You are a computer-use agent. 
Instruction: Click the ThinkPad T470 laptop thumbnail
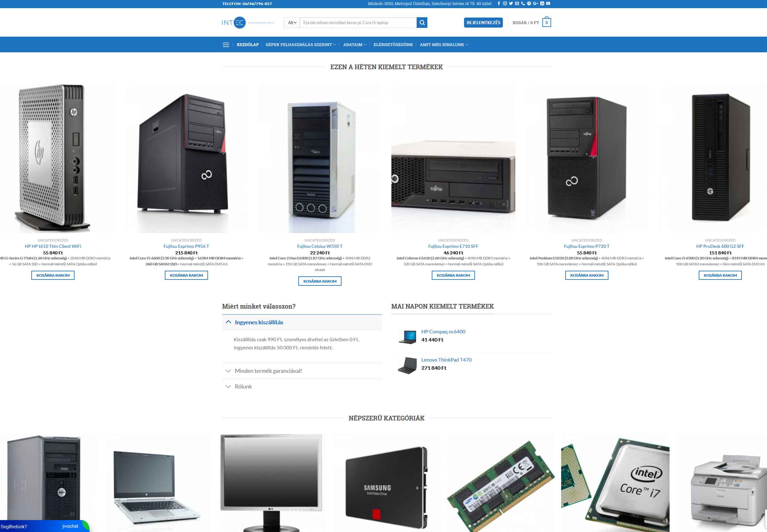407,365
